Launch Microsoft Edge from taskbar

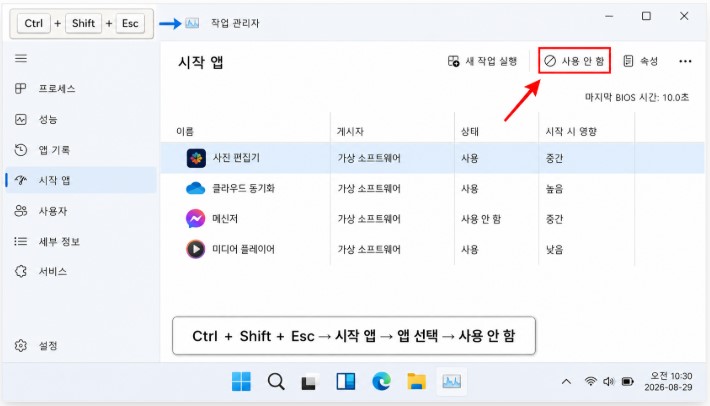tap(381, 382)
